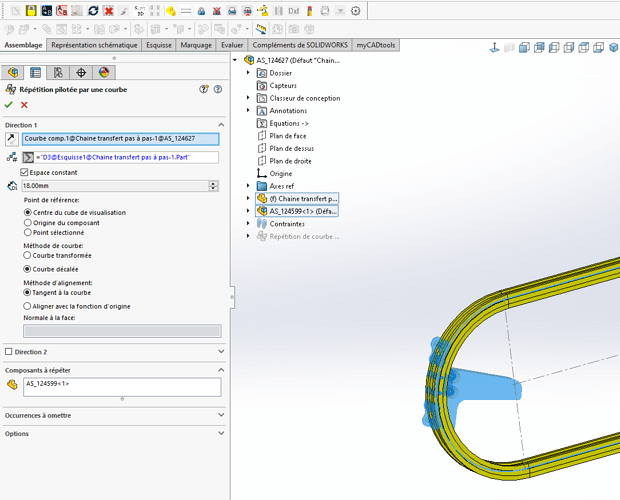This screenshot has width=620, height=500.
Task: Click the equation sigma icon in instance field
Action: point(28,157)
